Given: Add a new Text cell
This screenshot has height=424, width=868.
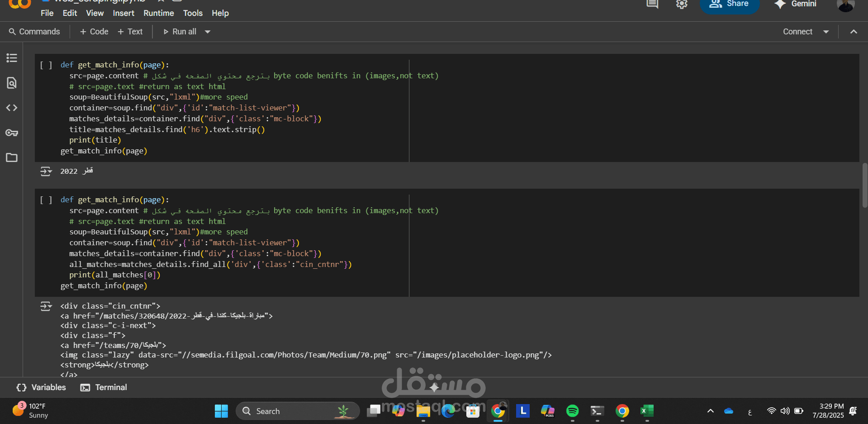Looking at the screenshot, I should tap(130, 32).
